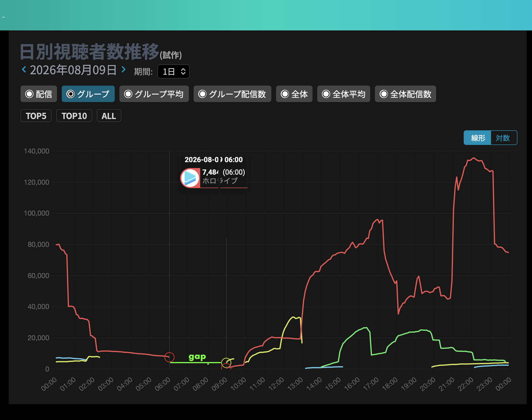Viewport: 532px width, 420px height.
Task: Click the 18:00 x-axis label
Action: pos(390,384)
